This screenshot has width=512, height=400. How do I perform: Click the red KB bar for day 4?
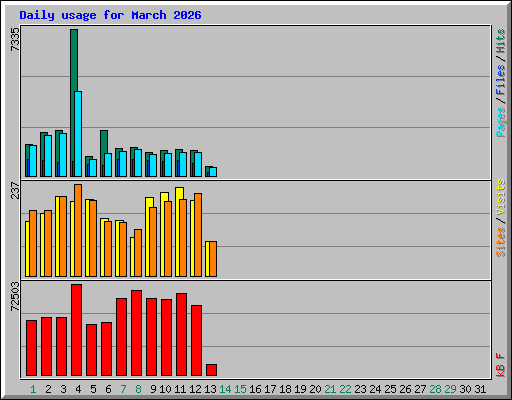[x=76, y=330]
